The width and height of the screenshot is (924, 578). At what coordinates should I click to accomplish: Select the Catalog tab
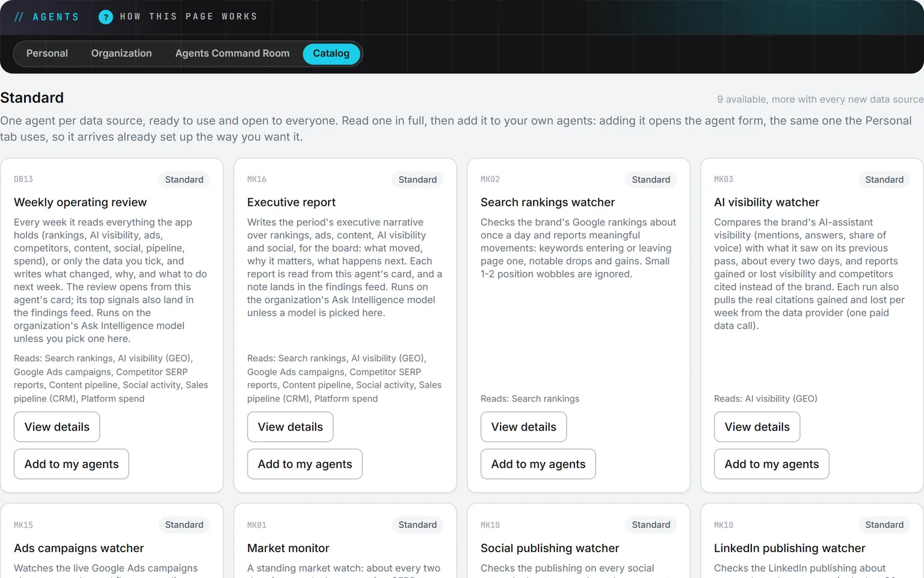pyautogui.click(x=331, y=54)
